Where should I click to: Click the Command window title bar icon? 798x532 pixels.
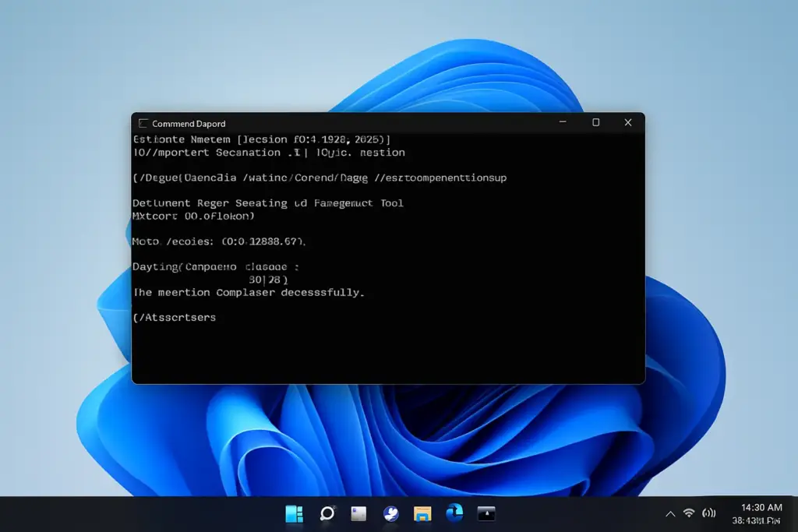143,124
